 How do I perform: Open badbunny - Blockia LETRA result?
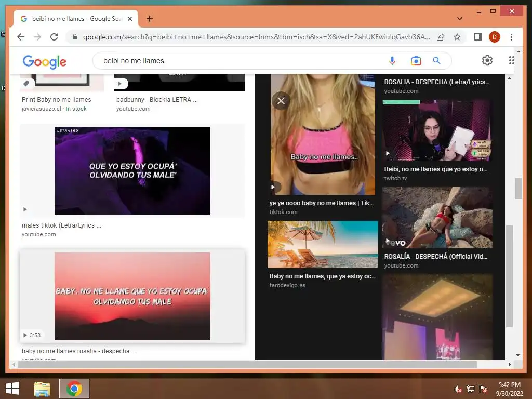pyautogui.click(x=157, y=99)
